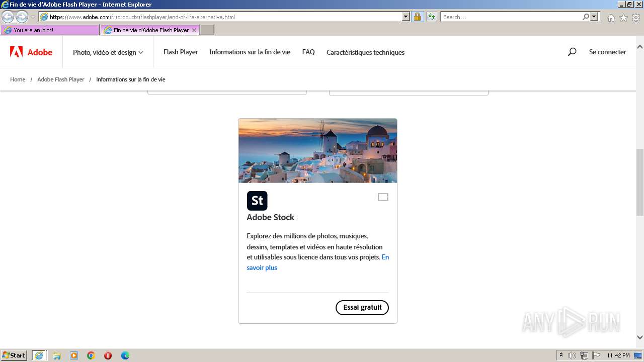Screen dimensions: 644x362
Task: Refresh the page using the refresh icon
Action: [432, 17]
